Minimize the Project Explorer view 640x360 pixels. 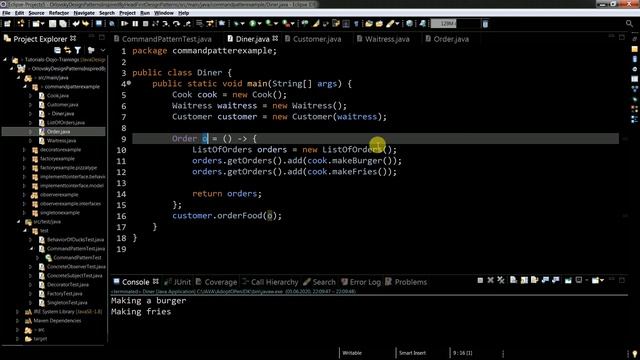pyautogui.click(x=91, y=37)
